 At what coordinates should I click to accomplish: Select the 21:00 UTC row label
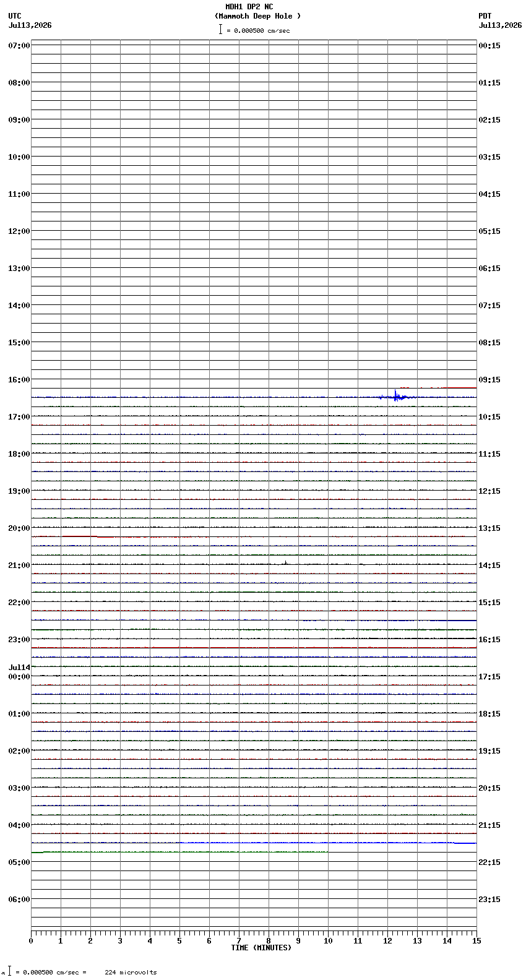pyautogui.click(x=19, y=565)
